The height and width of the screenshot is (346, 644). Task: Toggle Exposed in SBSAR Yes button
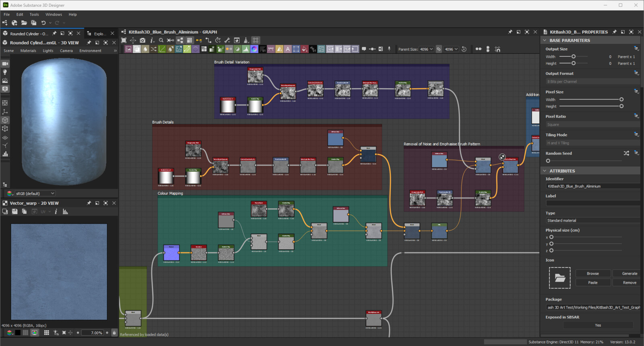[x=598, y=325]
